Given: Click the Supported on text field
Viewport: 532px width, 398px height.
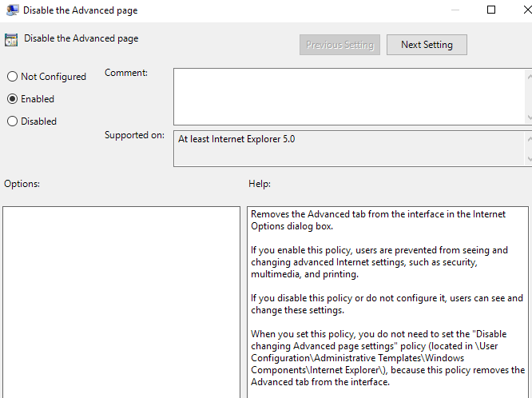Looking at the screenshot, I should (x=348, y=148).
